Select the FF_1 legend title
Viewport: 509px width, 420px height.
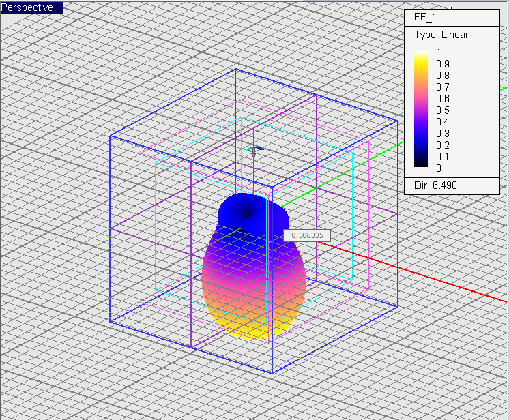(425, 18)
